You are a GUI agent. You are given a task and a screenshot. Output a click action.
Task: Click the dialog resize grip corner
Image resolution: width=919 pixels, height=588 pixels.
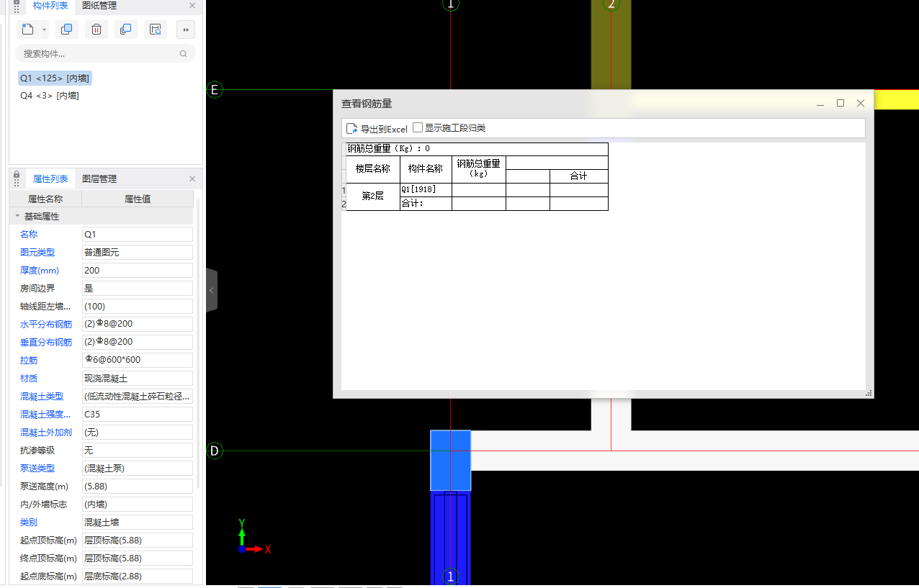pos(869,393)
